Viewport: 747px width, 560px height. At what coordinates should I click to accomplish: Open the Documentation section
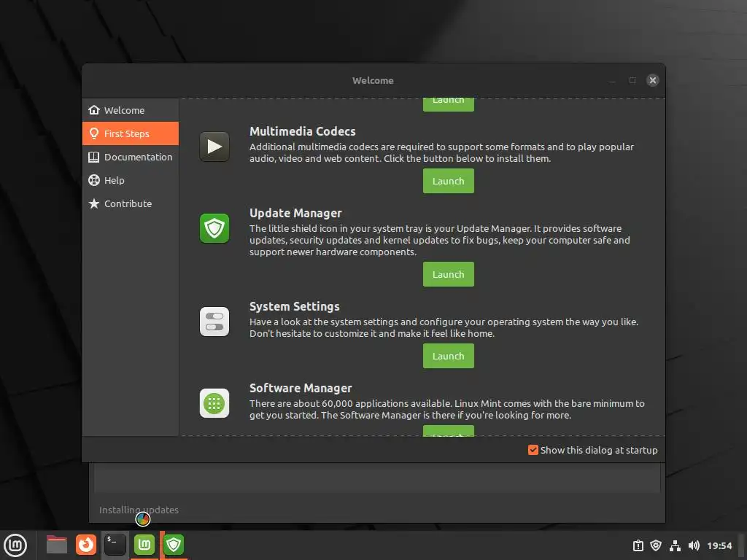click(130, 157)
